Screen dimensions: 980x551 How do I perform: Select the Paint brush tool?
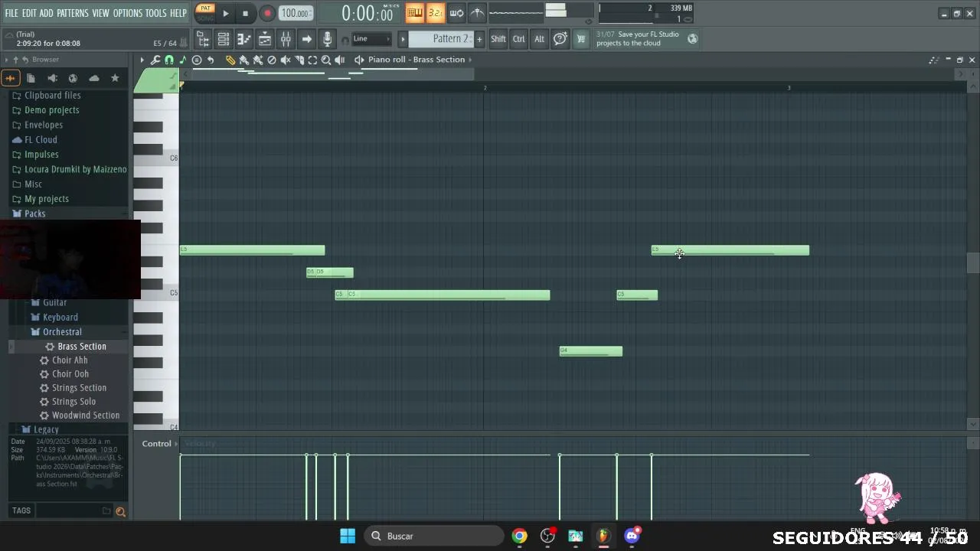(244, 60)
